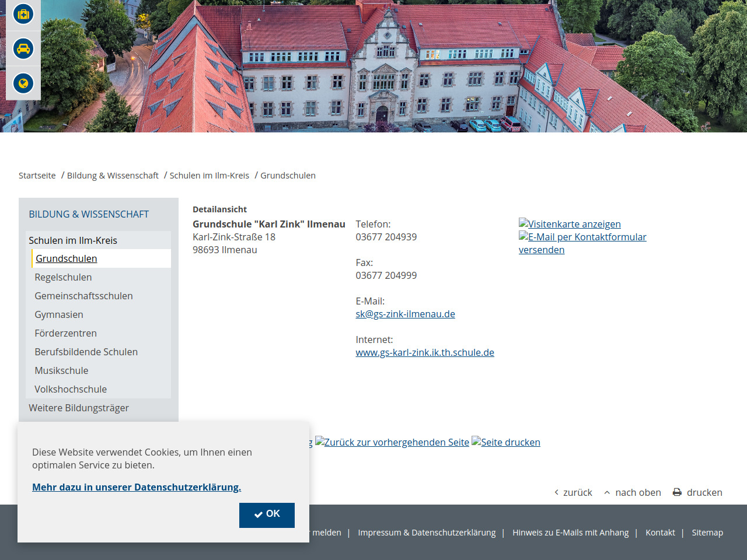Open Musikschule from the sidebar
Image resolution: width=747 pixels, height=560 pixels.
tap(61, 370)
